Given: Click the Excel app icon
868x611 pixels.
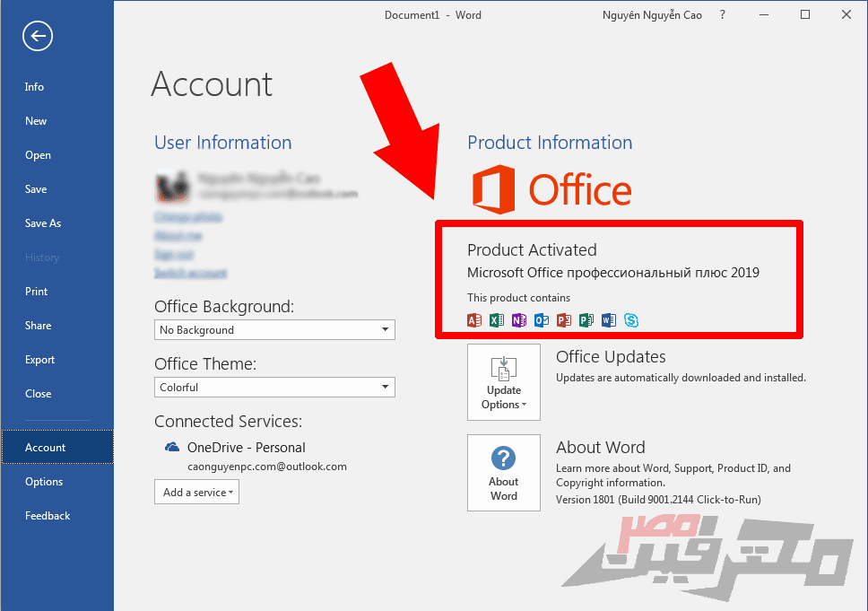Looking at the screenshot, I should [x=497, y=320].
